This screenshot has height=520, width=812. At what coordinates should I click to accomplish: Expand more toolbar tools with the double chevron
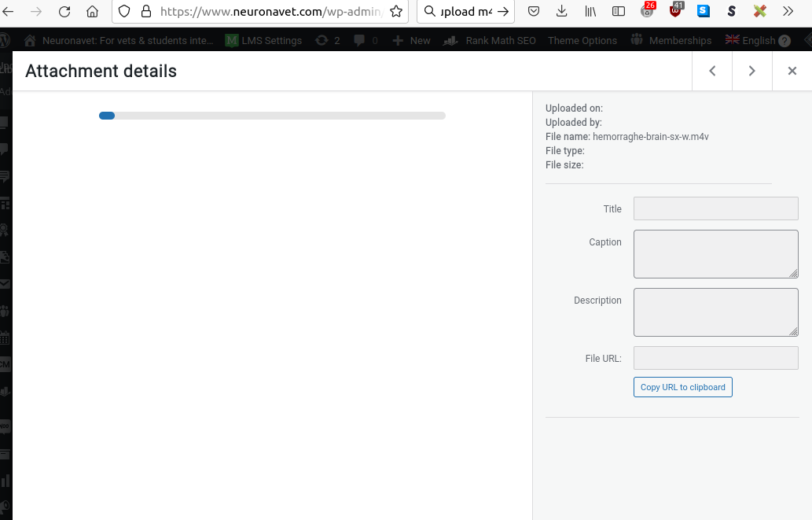[x=788, y=11]
